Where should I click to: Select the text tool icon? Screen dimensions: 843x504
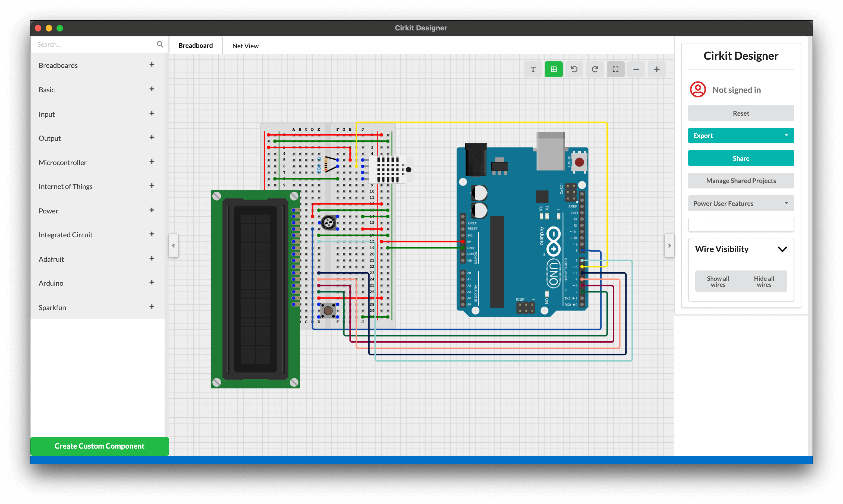point(533,69)
